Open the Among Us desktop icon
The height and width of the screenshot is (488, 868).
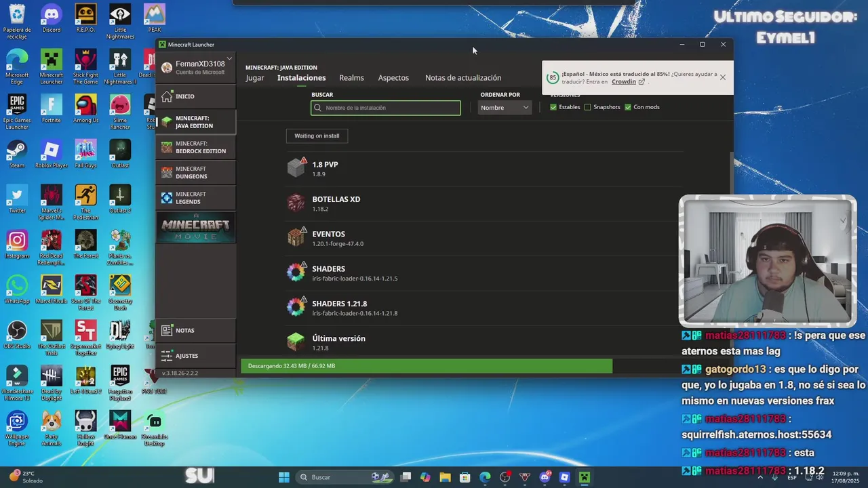(x=86, y=108)
